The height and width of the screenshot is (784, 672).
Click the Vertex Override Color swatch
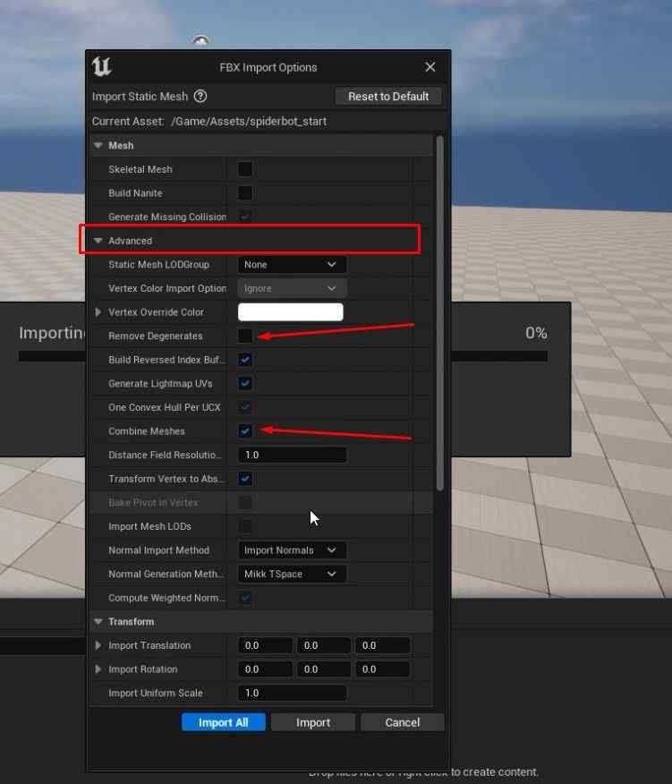pos(291,312)
